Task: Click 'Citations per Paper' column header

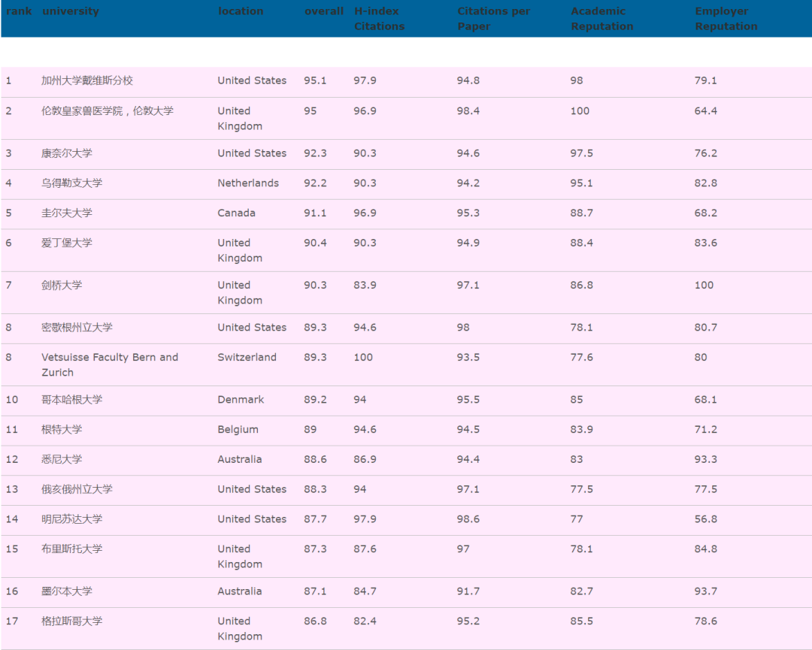Action: [x=493, y=19]
